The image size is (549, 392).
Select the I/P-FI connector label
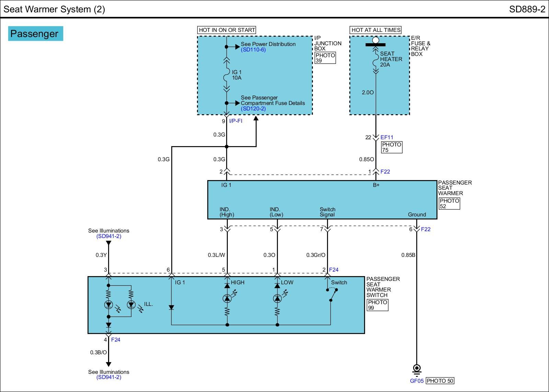(236, 121)
